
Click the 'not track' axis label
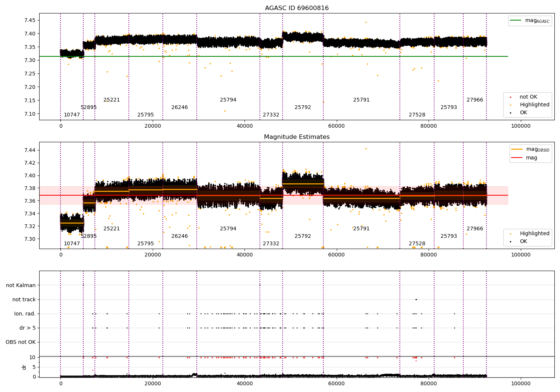(24, 299)
